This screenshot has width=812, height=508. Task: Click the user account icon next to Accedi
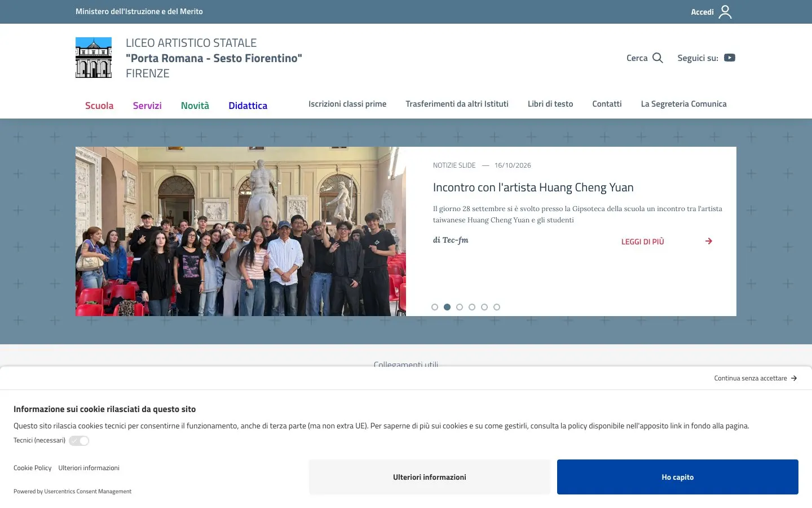[x=725, y=12]
